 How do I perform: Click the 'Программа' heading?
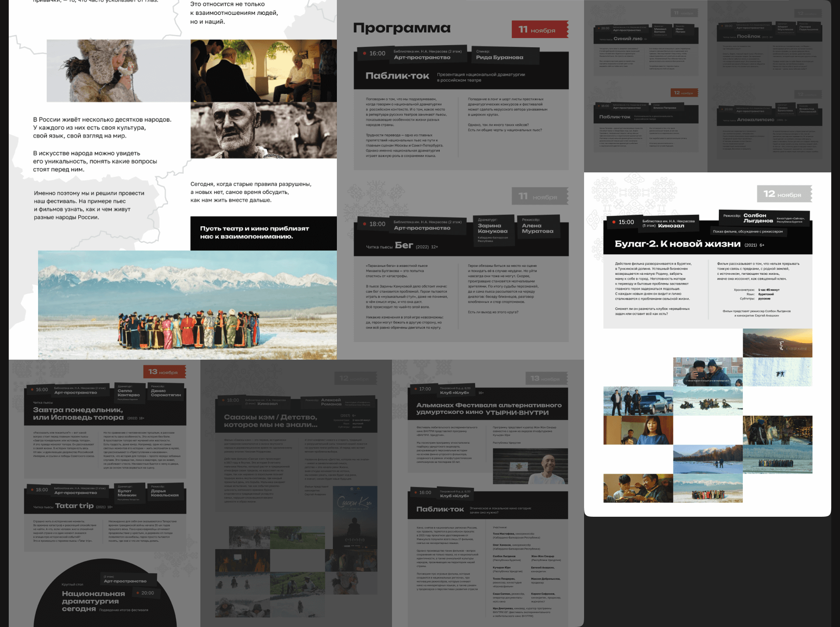(x=402, y=28)
